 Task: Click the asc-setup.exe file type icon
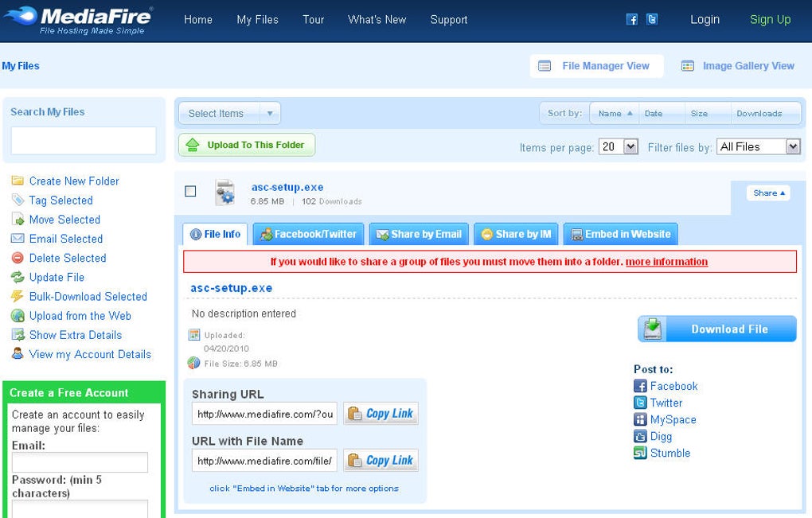click(225, 193)
